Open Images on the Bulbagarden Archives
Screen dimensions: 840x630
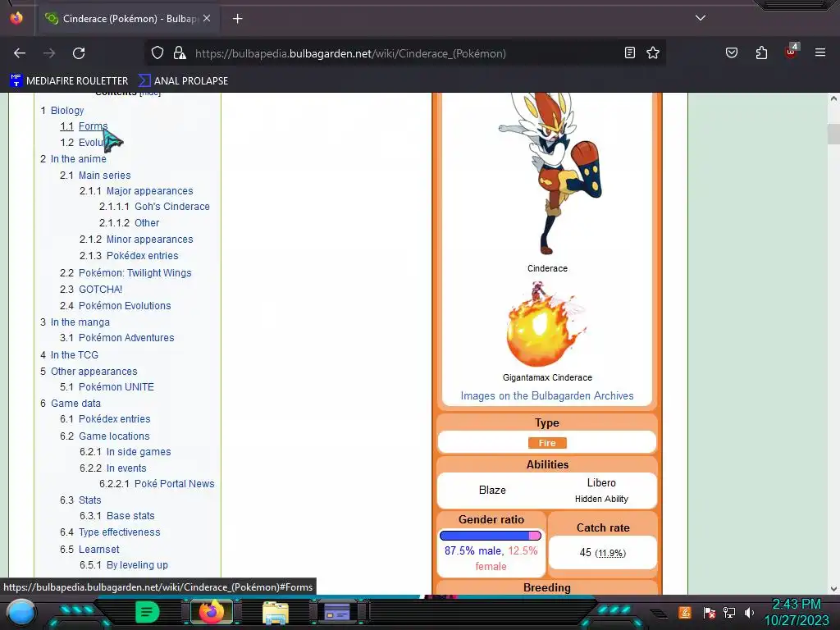click(547, 396)
